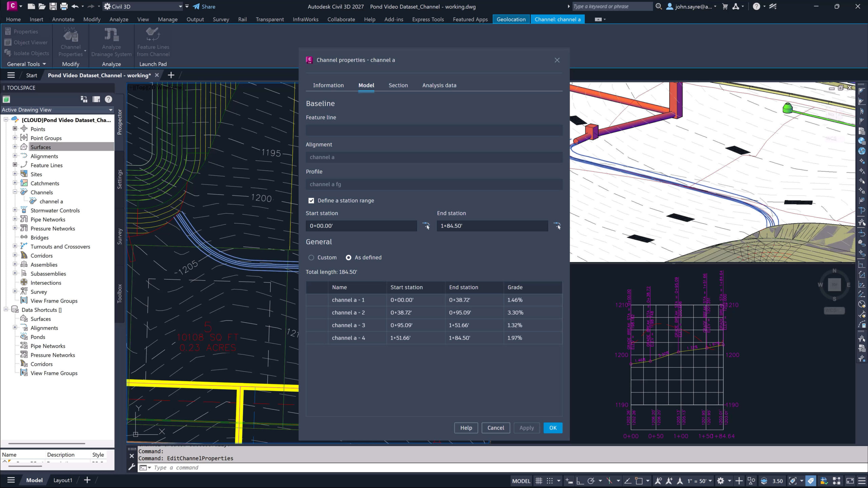
Task: Click the Start station input field
Action: pyautogui.click(x=361, y=226)
